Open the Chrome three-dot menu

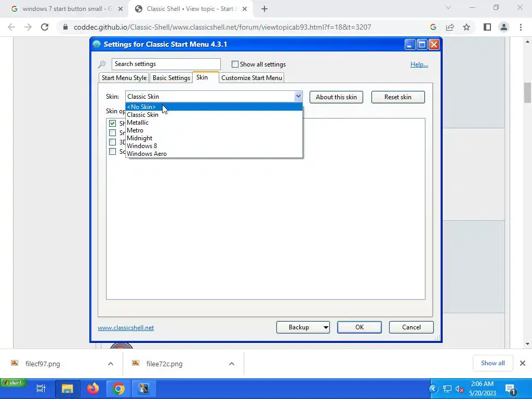pyautogui.click(x=521, y=27)
